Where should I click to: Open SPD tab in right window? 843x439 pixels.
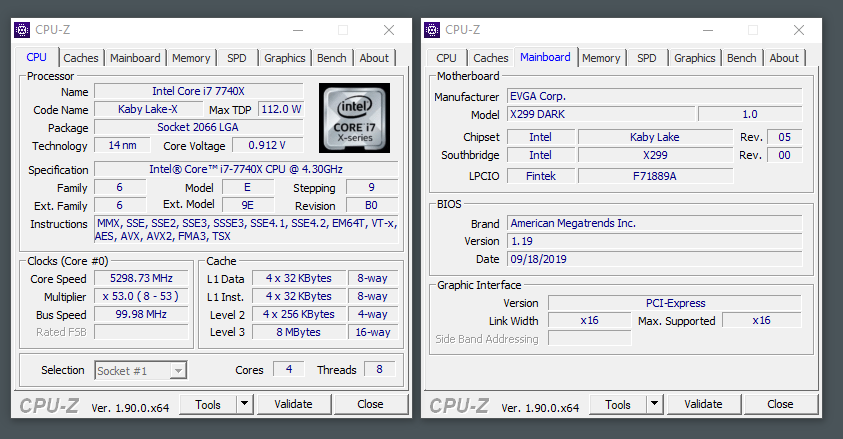coord(647,58)
